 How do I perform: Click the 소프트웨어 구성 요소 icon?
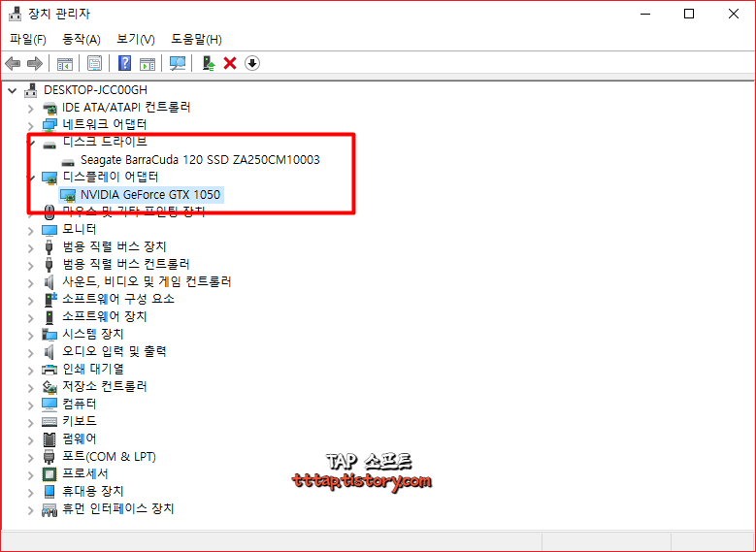[x=50, y=299]
